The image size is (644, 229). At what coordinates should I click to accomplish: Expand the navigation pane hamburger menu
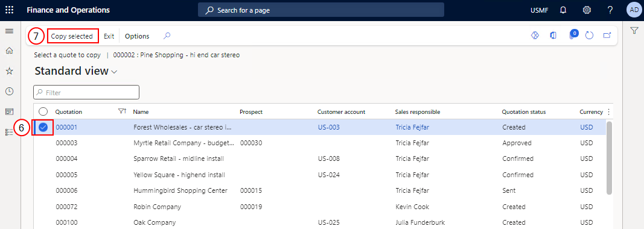(x=9, y=31)
